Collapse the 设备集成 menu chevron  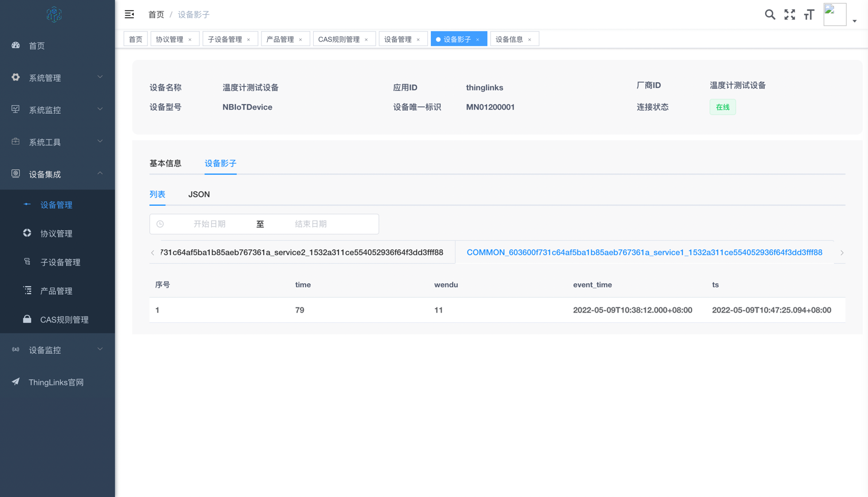tap(100, 174)
